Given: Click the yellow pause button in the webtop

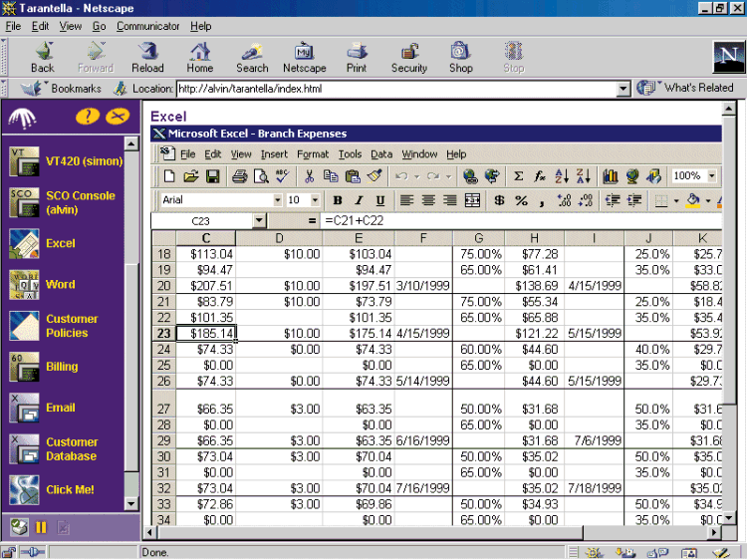Looking at the screenshot, I should click(42, 527).
